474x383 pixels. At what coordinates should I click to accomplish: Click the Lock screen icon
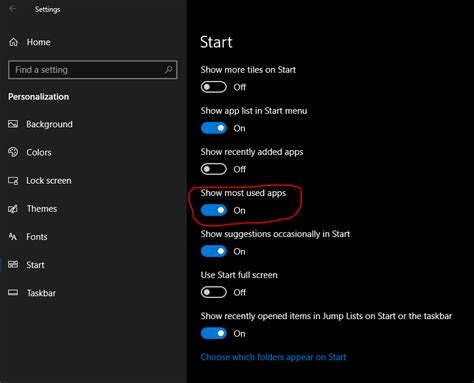click(13, 181)
